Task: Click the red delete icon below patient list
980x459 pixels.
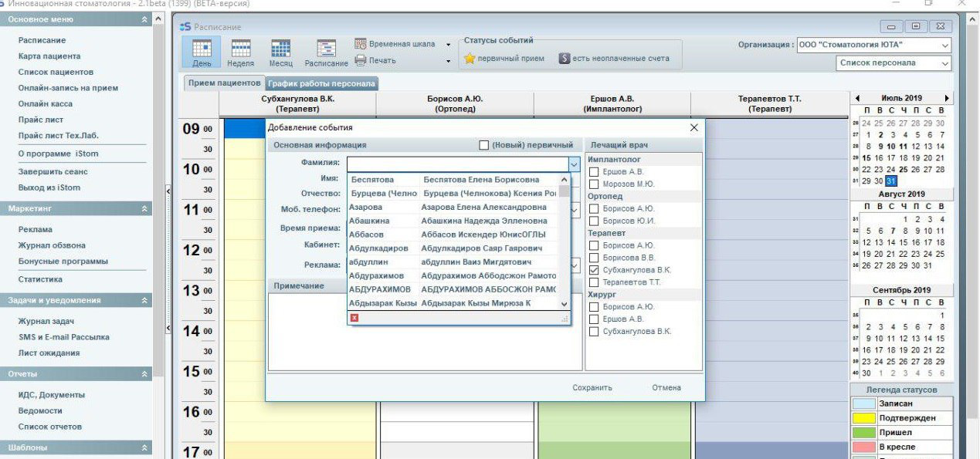Action: coord(354,318)
